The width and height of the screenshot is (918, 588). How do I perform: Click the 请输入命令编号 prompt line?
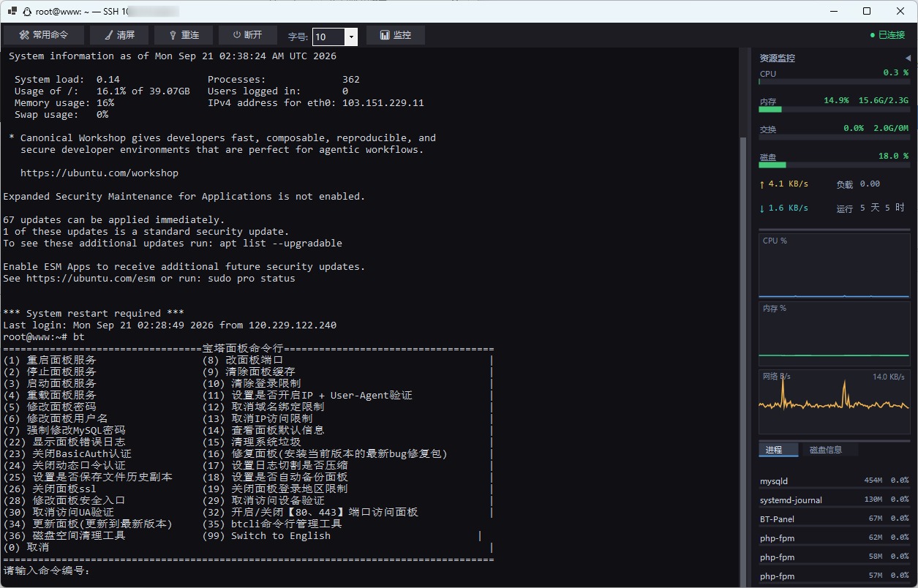click(47, 570)
